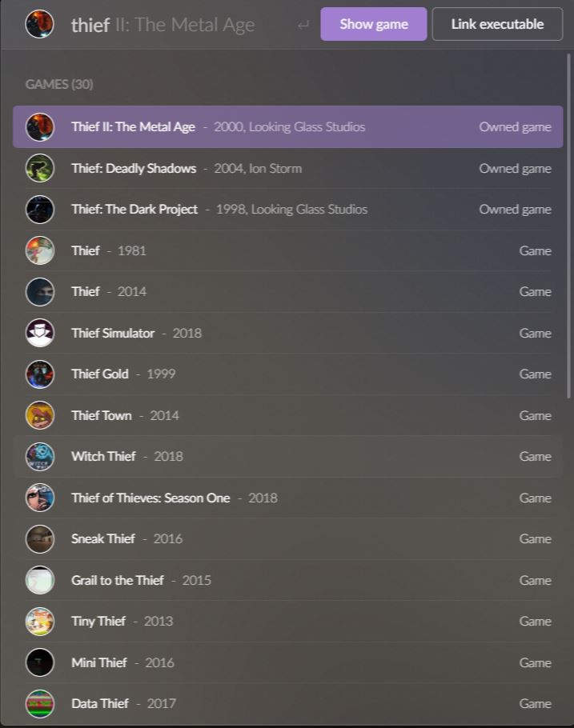This screenshot has height=728, width=574.
Task: Open the Thief 2014 result
Action: coord(287,291)
